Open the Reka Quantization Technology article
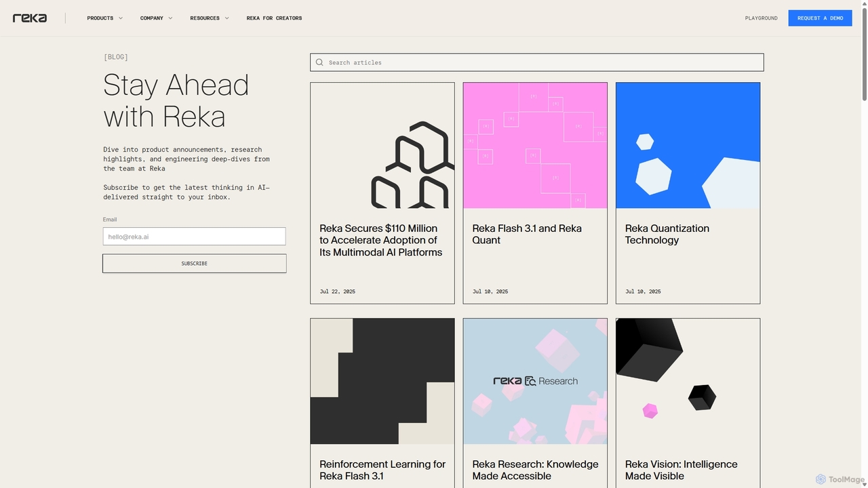The width and height of the screenshot is (868, 488). (x=667, y=234)
